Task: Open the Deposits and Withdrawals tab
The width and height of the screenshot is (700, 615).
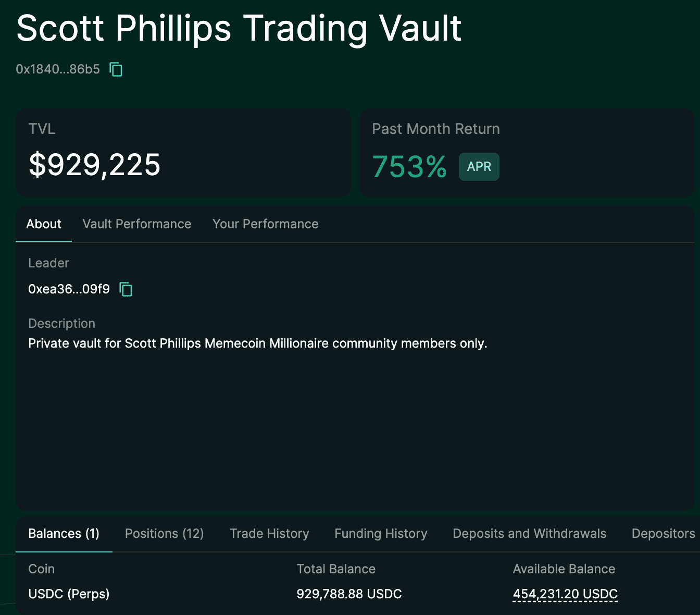Action: [x=529, y=533]
